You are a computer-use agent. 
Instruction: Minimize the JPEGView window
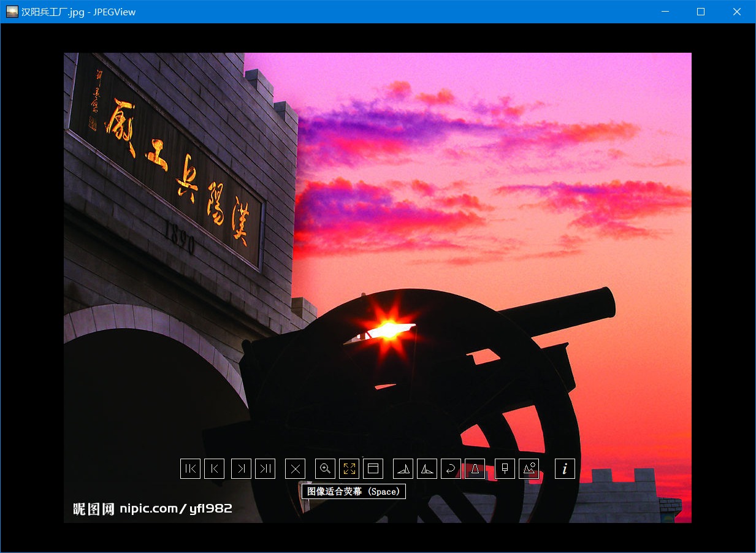click(665, 12)
